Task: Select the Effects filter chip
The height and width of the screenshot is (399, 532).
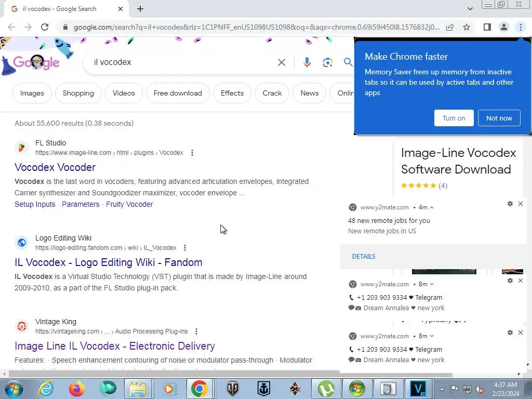Action: coord(232,93)
